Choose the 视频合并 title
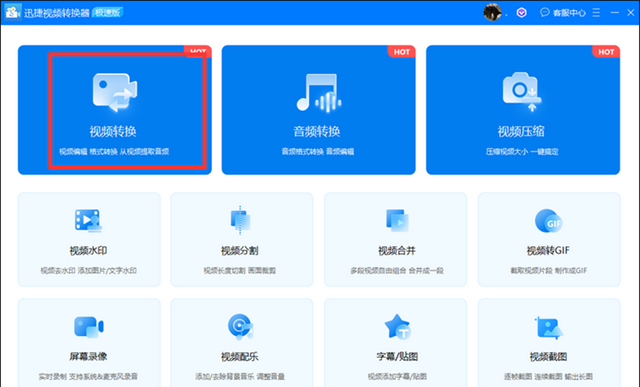This screenshot has width=640, height=387. tap(397, 251)
